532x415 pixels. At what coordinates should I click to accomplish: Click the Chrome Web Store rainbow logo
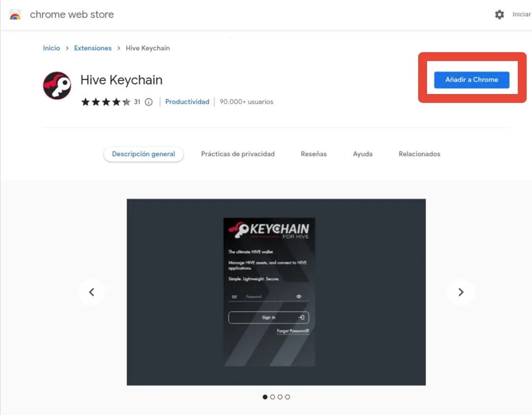[x=15, y=15]
